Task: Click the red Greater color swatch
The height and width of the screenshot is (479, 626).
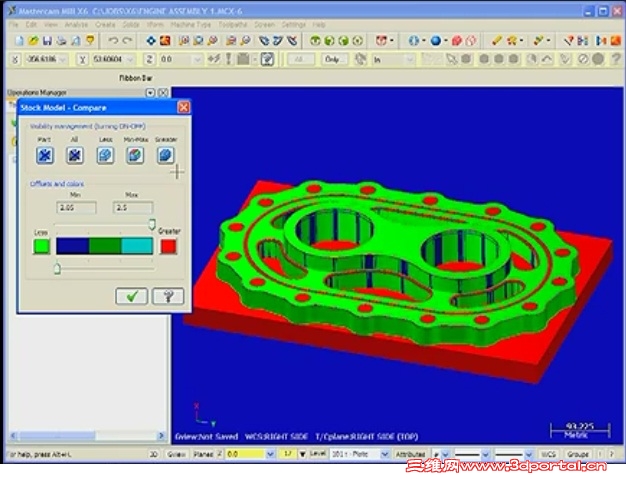Action: tap(168, 246)
